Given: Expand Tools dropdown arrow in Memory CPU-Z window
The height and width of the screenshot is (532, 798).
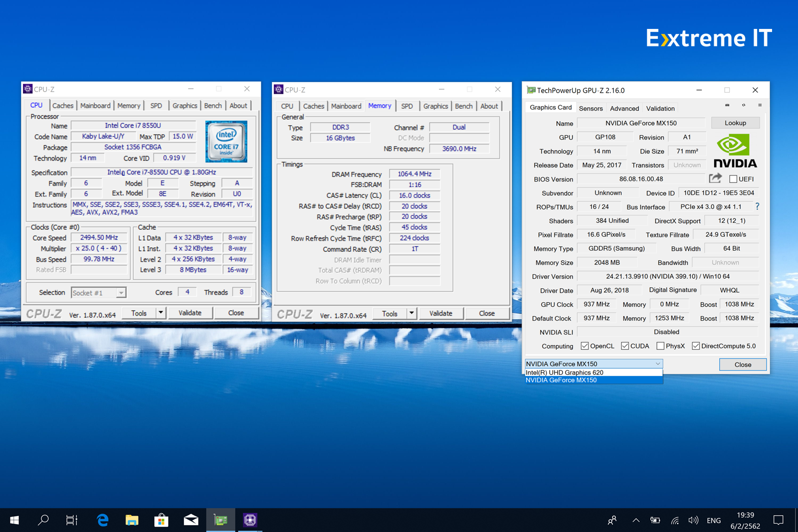Looking at the screenshot, I should (x=411, y=313).
